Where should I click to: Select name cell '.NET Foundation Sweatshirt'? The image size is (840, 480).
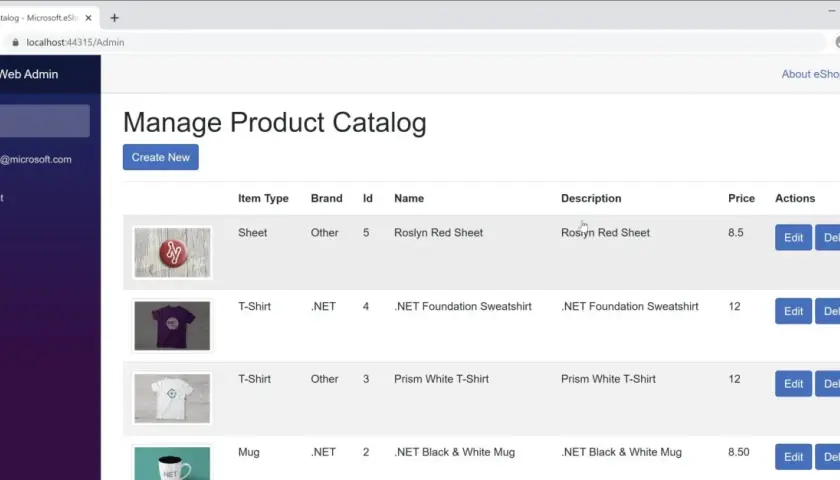point(463,306)
